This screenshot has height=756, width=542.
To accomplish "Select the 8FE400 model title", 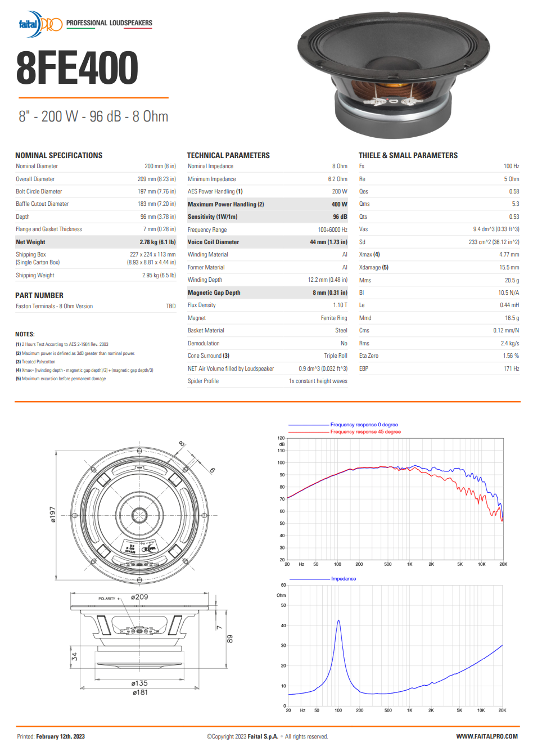I will pos(77,68).
